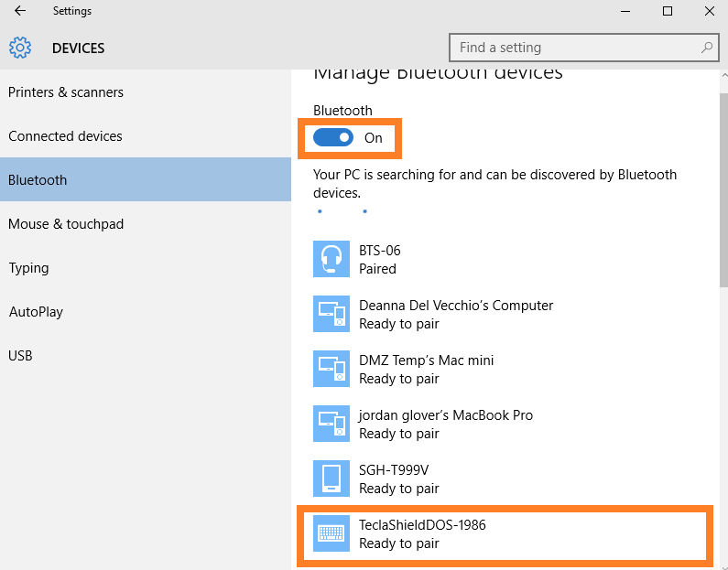This screenshot has height=570, width=728.
Task: Turn off the Bluetooth toggle
Action: (x=333, y=138)
